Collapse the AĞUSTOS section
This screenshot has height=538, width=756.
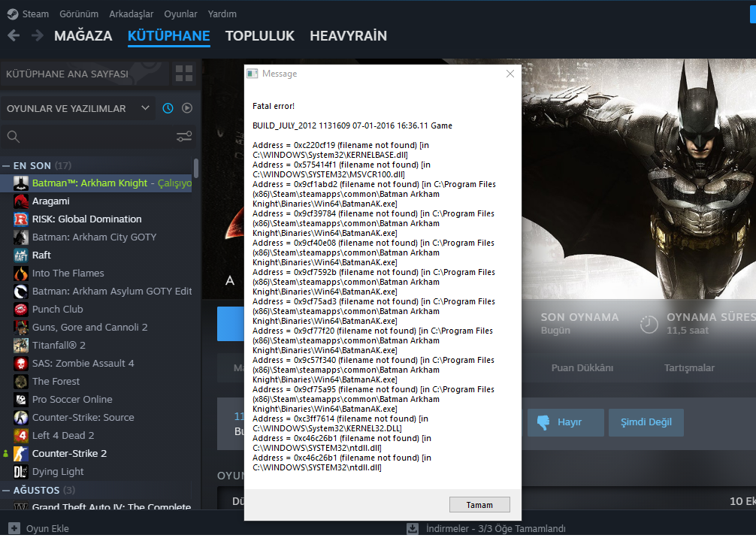(6, 490)
